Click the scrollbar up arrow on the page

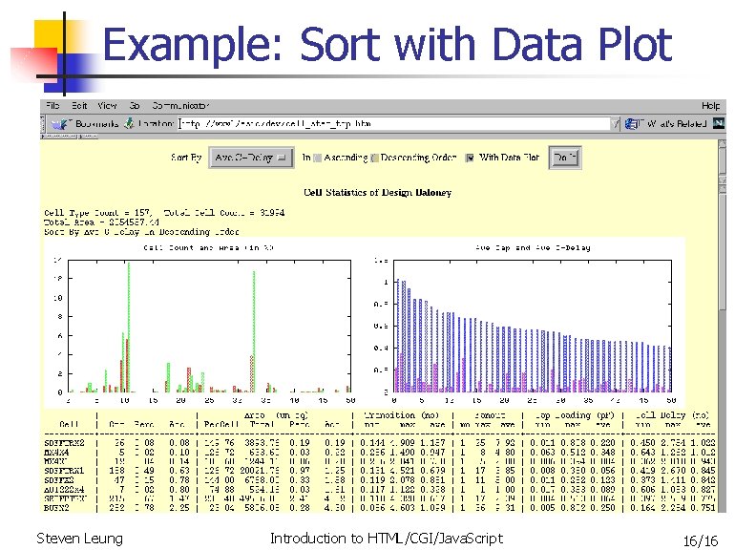(x=722, y=144)
